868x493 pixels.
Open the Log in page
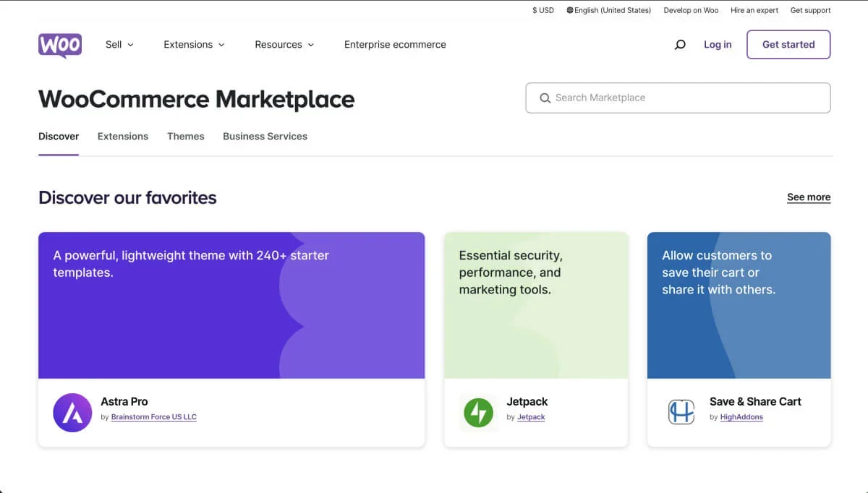pyautogui.click(x=717, y=44)
